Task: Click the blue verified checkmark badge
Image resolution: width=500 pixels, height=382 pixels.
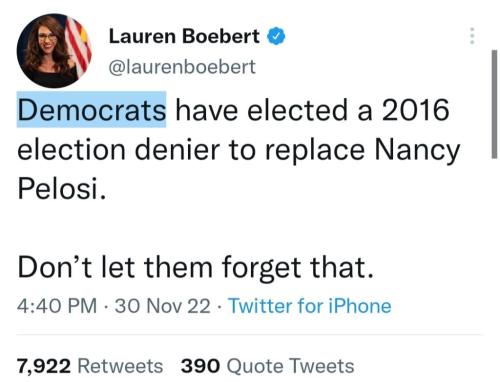Action: point(276,36)
